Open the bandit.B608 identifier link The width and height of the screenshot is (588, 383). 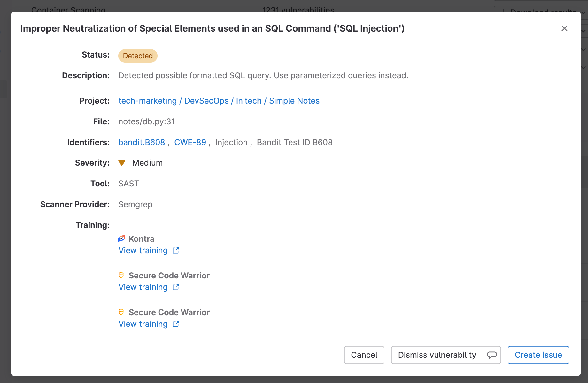point(142,142)
